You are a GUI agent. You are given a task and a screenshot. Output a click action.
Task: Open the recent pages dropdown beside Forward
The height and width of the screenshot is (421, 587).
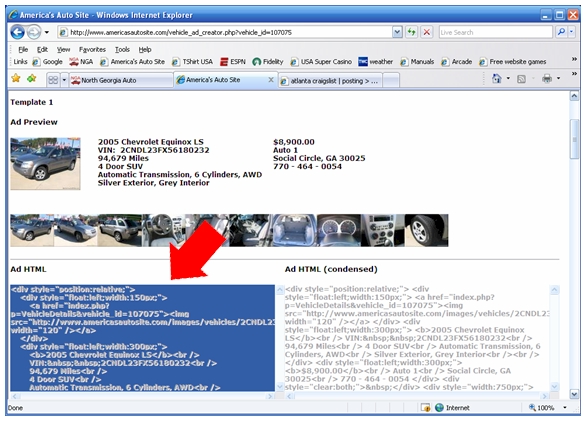click(47, 32)
